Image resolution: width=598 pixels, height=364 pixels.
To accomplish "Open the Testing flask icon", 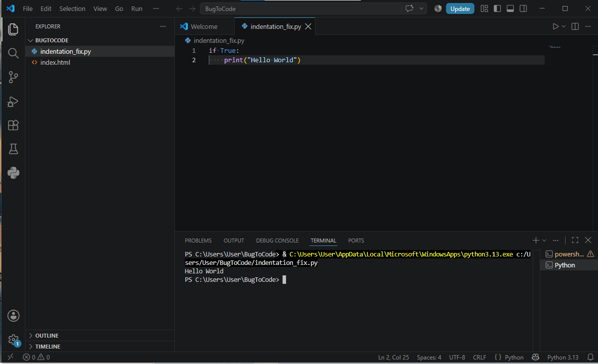I will 13,149.
